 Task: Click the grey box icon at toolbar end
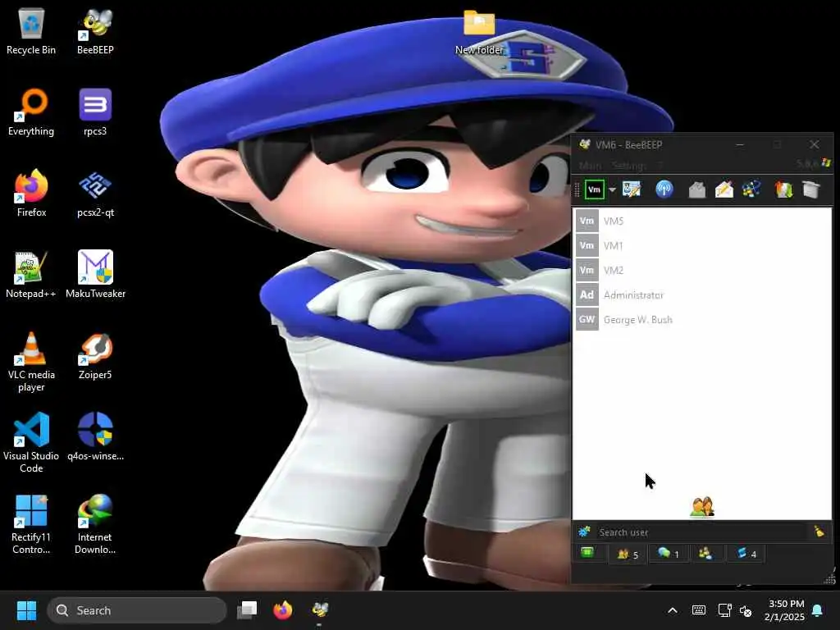point(811,189)
